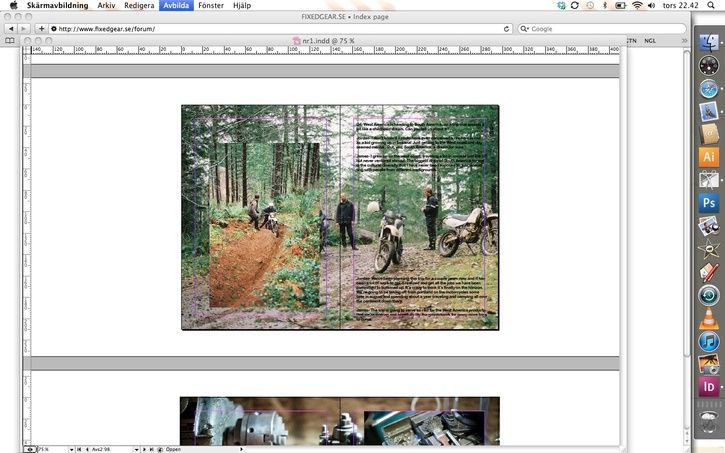
Task: Open the Wi-Fi status menu
Action: [x=636, y=5]
